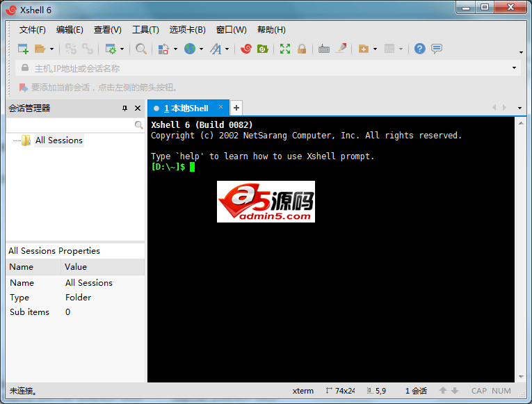
Task: Click the feedback speech bubble icon
Action: click(437, 49)
